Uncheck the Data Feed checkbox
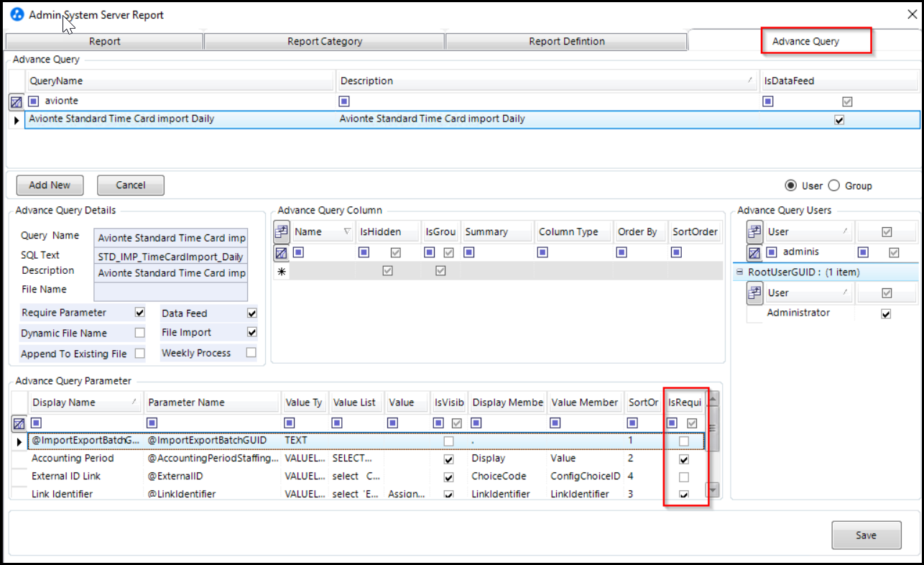 click(x=251, y=313)
